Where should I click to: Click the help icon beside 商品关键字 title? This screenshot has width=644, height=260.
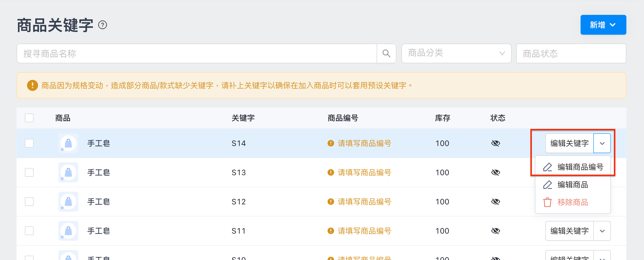coord(103,25)
